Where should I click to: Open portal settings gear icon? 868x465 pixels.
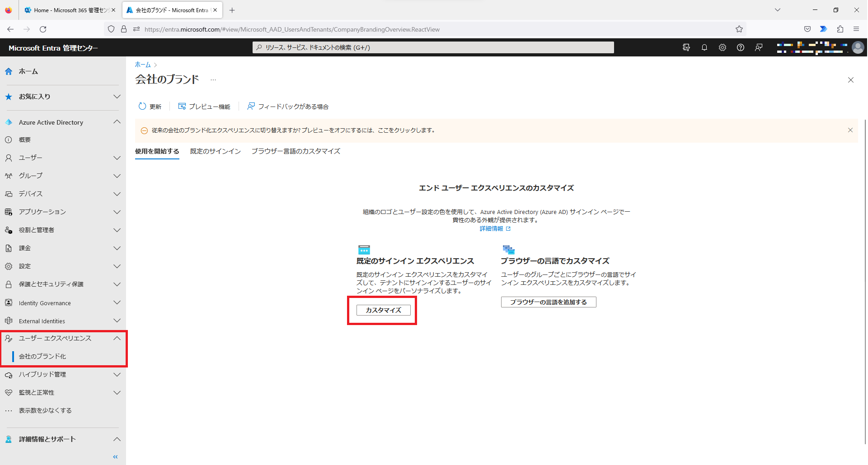pyautogui.click(x=723, y=47)
